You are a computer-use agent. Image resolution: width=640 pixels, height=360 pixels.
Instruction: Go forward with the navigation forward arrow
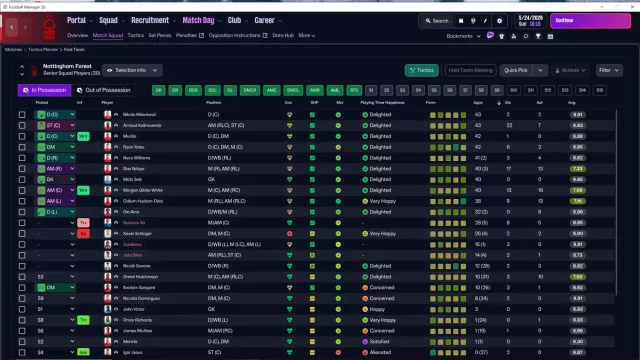click(x=25, y=27)
